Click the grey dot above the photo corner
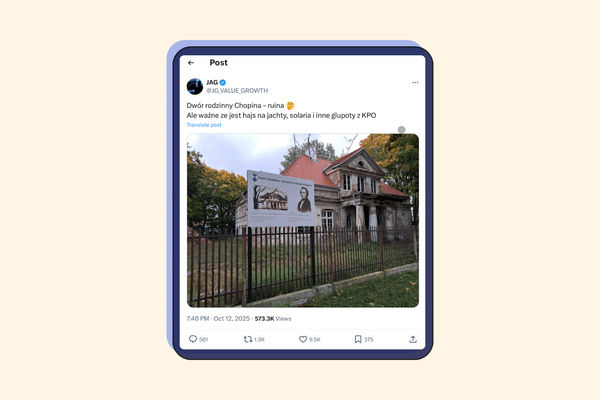Viewport: 600px width, 400px height. point(401,130)
